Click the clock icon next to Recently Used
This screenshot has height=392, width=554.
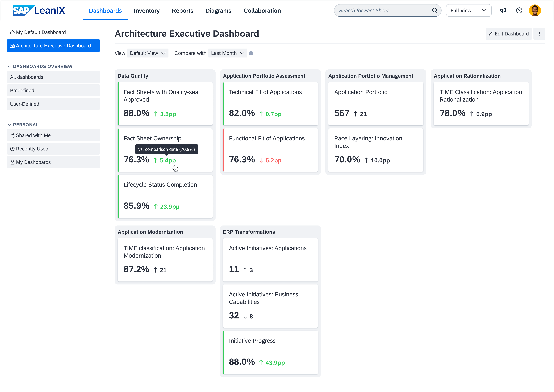[12, 149]
